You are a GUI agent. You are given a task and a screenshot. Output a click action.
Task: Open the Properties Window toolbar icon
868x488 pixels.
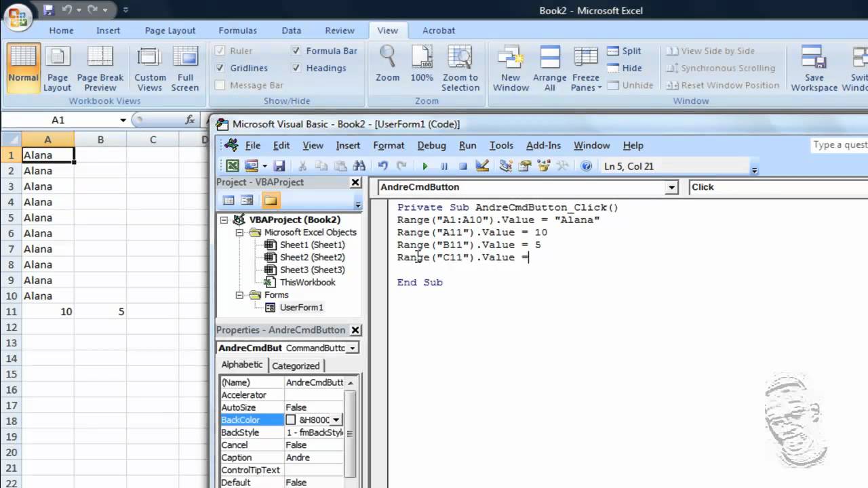pos(525,166)
